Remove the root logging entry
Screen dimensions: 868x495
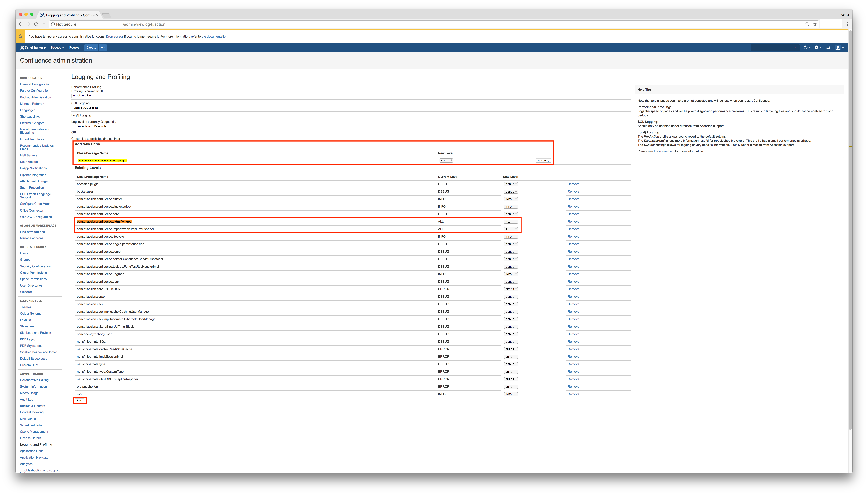click(x=573, y=394)
